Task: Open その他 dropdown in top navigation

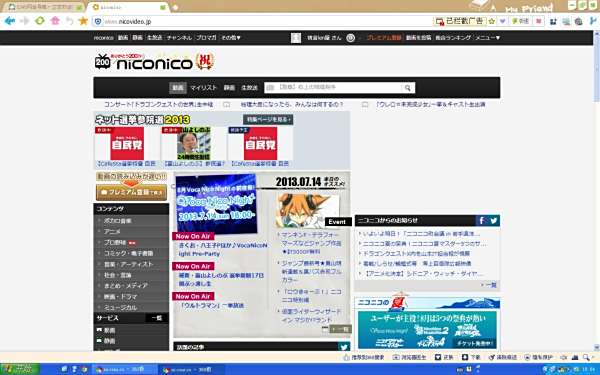Action: click(231, 38)
